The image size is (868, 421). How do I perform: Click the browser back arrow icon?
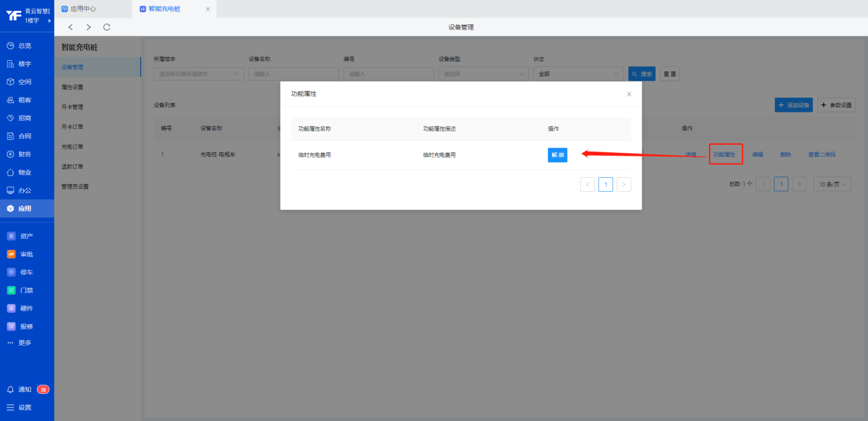71,27
